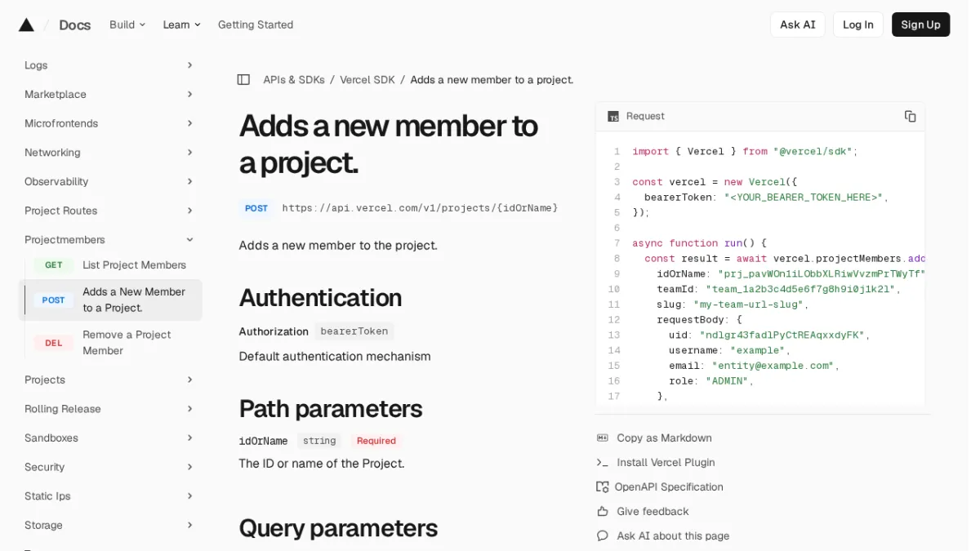Click the Copy as Markdown icon
This screenshot has width=980, height=551.
pos(603,438)
